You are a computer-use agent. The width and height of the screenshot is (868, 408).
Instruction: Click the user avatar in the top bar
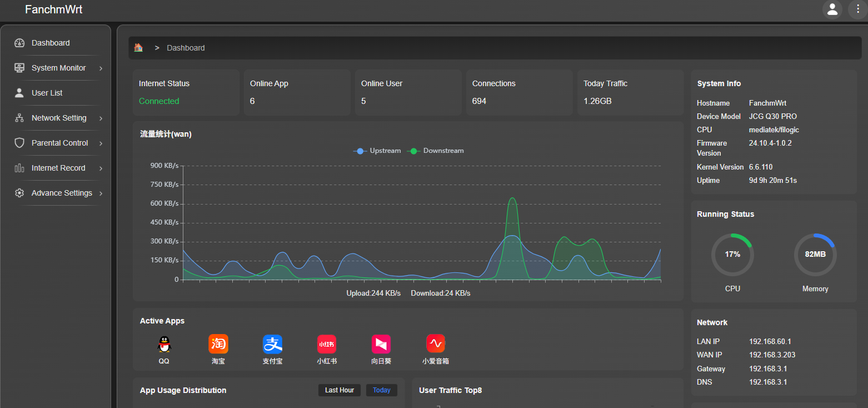click(x=832, y=9)
